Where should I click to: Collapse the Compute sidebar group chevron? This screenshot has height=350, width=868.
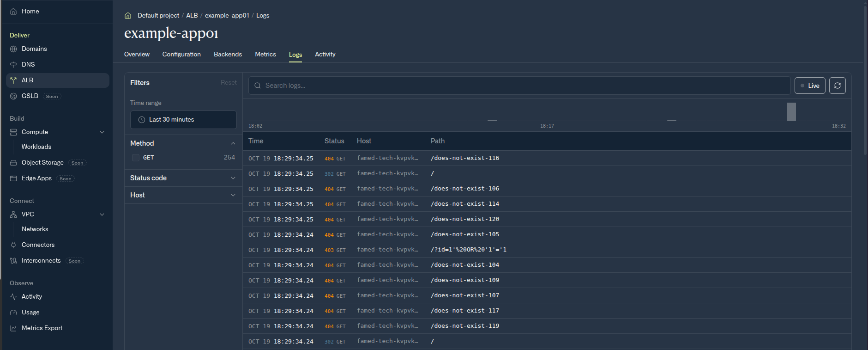102,132
